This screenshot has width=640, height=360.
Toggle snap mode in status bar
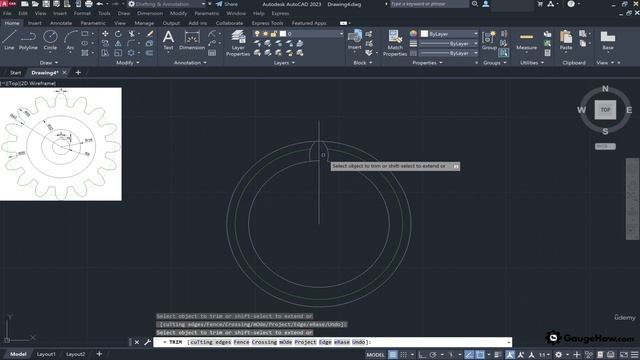[404, 355]
